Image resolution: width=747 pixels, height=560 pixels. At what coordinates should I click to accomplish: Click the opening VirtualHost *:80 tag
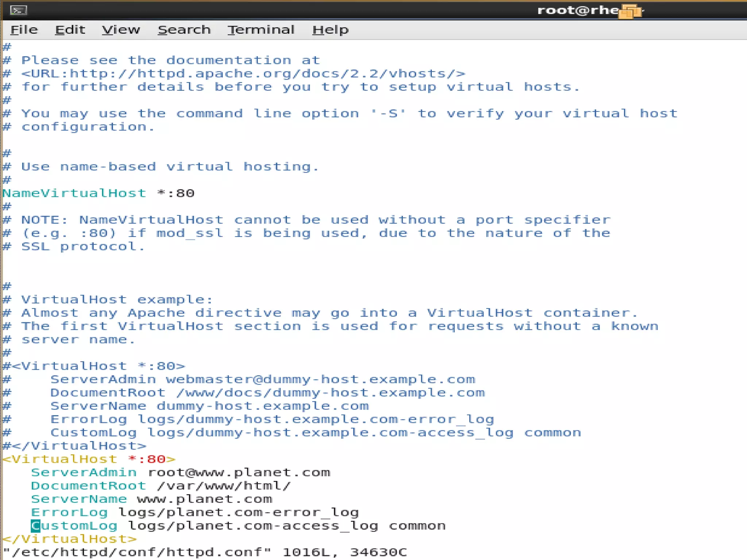coord(89,459)
